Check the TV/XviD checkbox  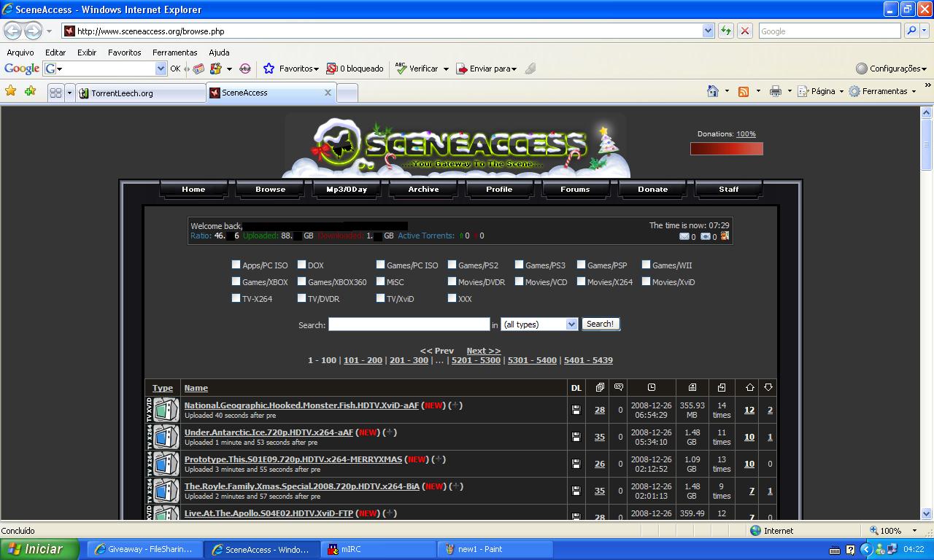coord(380,298)
